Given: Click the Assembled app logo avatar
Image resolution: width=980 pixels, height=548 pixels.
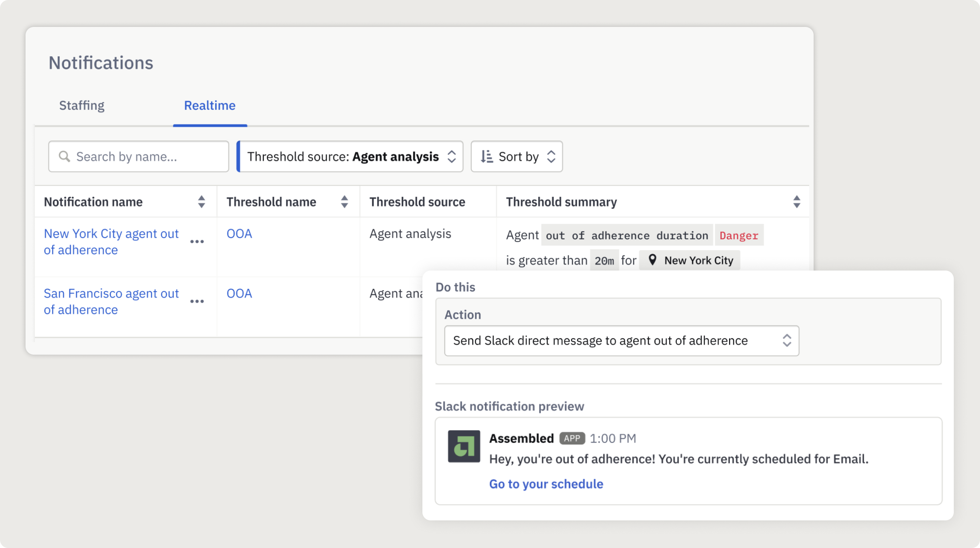Looking at the screenshot, I should pyautogui.click(x=463, y=446).
